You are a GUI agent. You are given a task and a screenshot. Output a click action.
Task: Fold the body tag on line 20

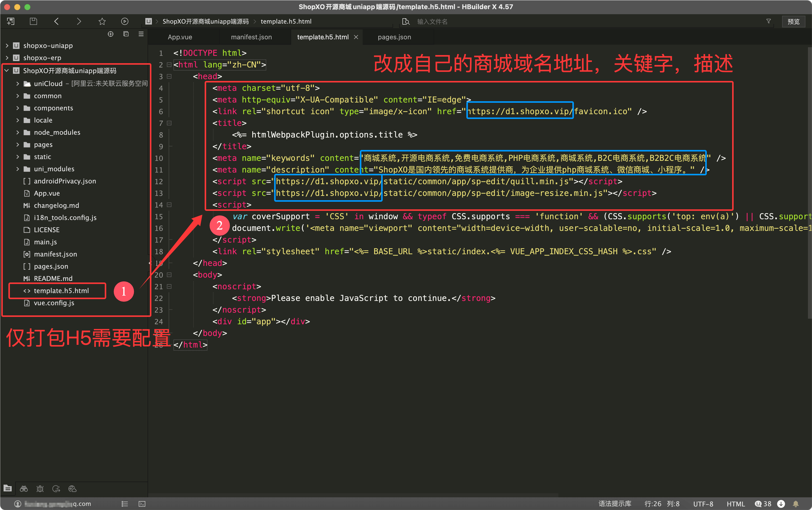169,275
